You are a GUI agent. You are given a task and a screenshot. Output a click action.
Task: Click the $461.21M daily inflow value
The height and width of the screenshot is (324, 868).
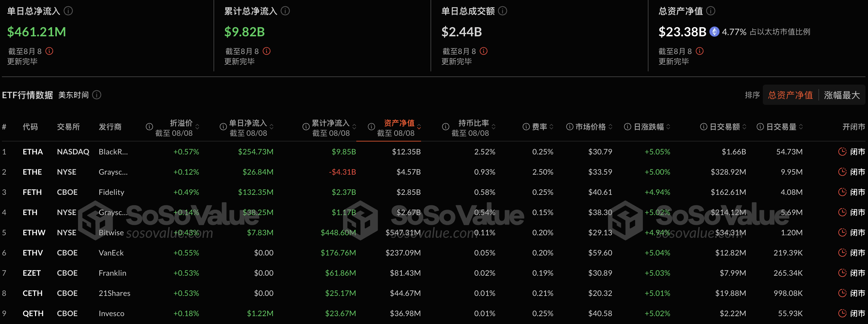37,32
